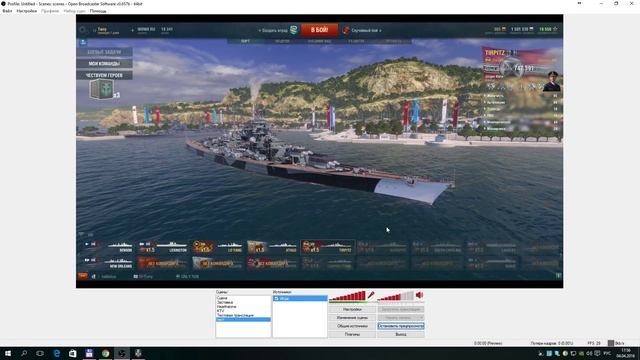Select the first scene 'Сцена' in list
The width and height of the screenshot is (640, 360).
tap(222, 298)
